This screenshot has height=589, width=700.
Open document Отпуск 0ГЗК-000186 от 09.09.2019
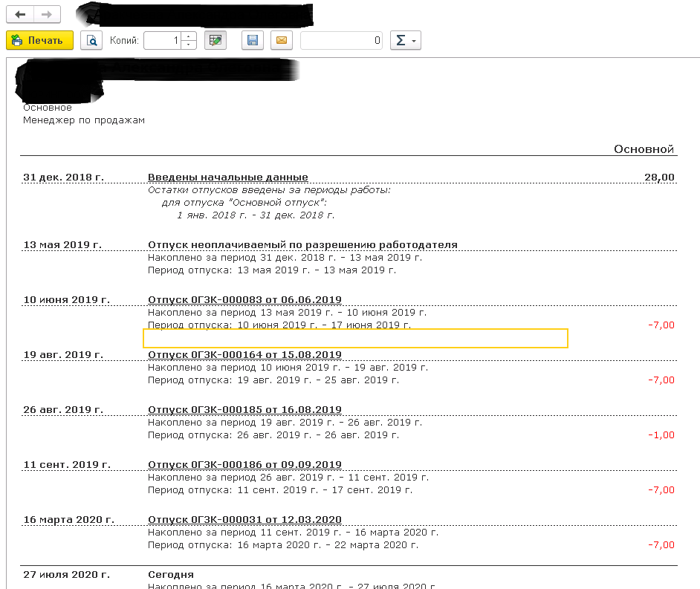click(x=244, y=464)
